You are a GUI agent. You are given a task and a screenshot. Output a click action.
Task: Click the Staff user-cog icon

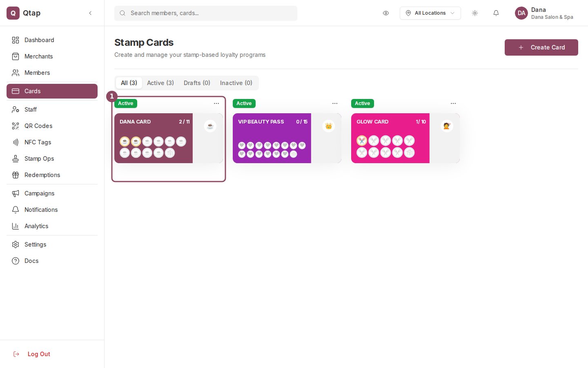tap(16, 110)
